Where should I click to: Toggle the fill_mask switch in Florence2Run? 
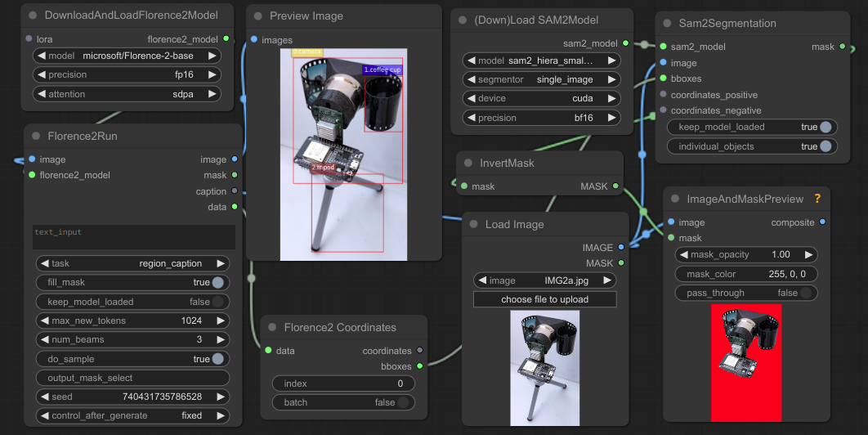coord(217,282)
